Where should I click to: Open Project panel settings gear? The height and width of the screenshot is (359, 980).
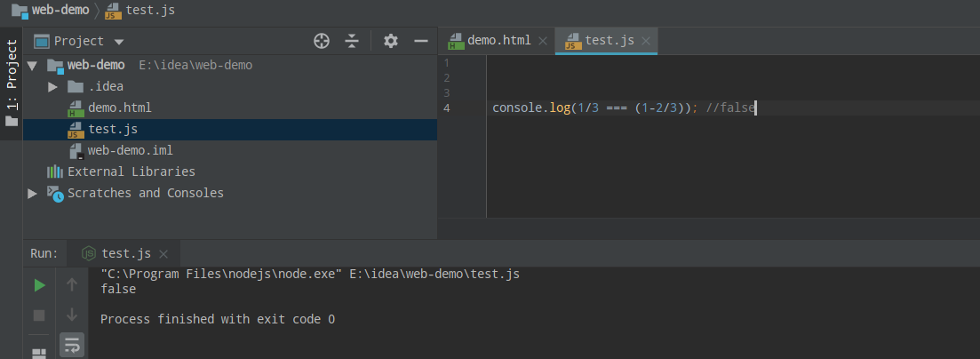tap(391, 41)
